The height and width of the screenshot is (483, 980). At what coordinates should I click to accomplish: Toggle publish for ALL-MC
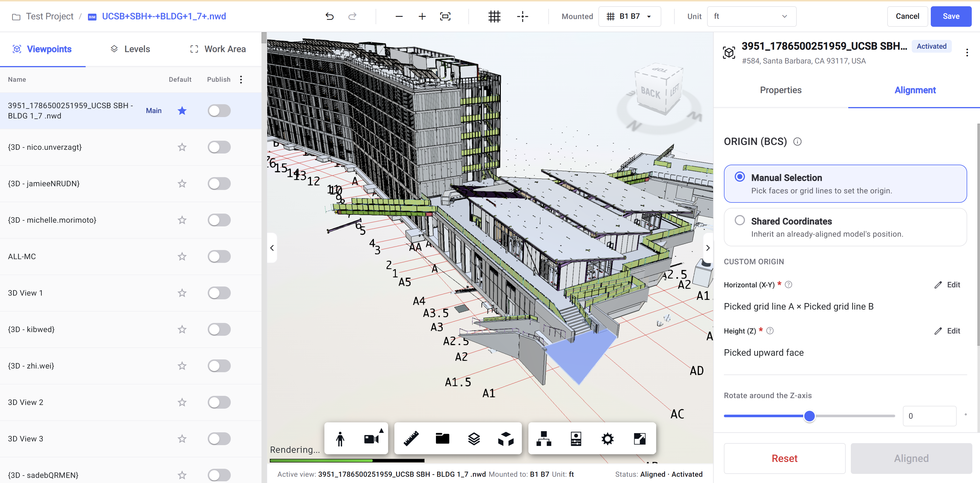click(219, 257)
